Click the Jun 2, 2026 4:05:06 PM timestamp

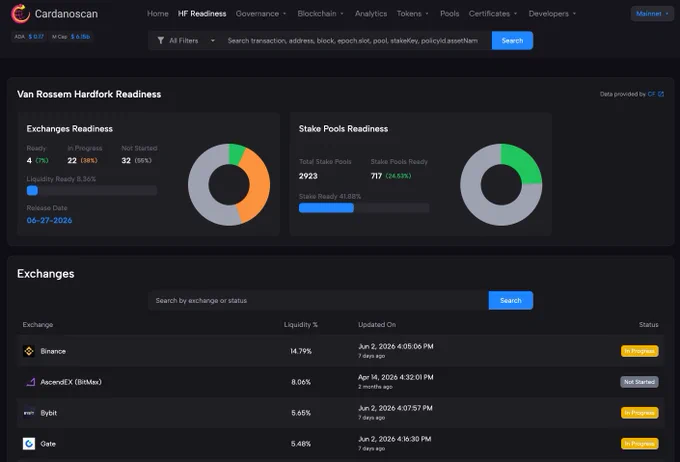(396, 346)
